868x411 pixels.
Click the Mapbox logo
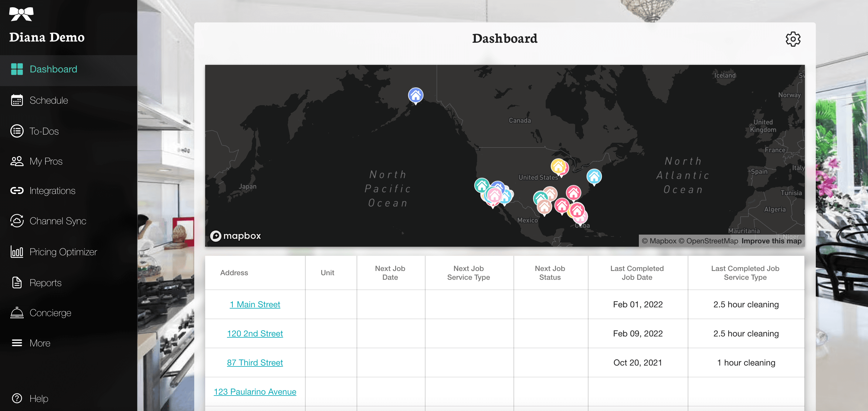[236, 236]
